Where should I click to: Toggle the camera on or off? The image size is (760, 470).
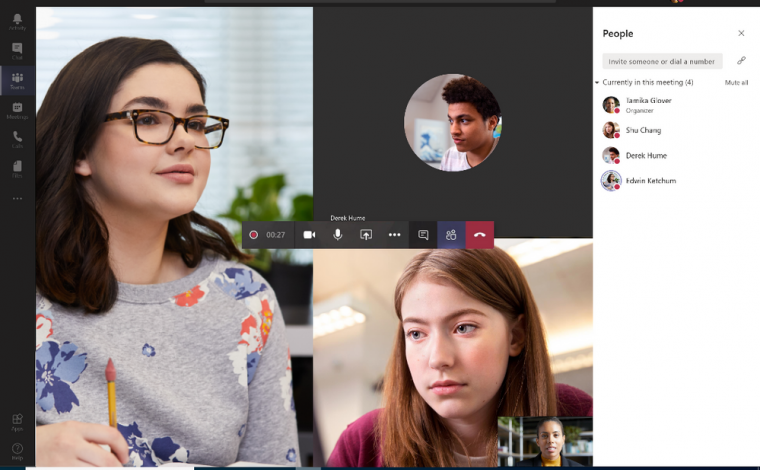[x=309, y=235]
